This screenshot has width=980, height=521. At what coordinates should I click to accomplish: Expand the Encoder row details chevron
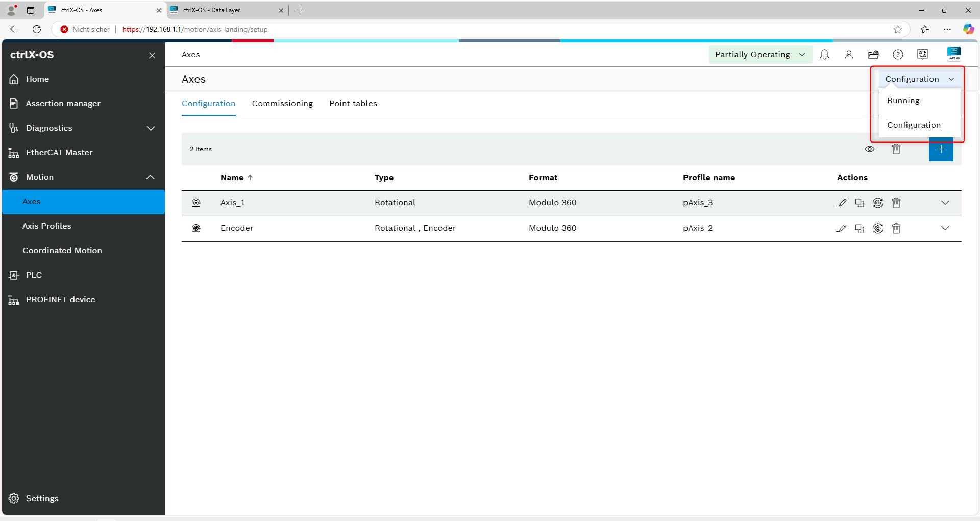945,228
